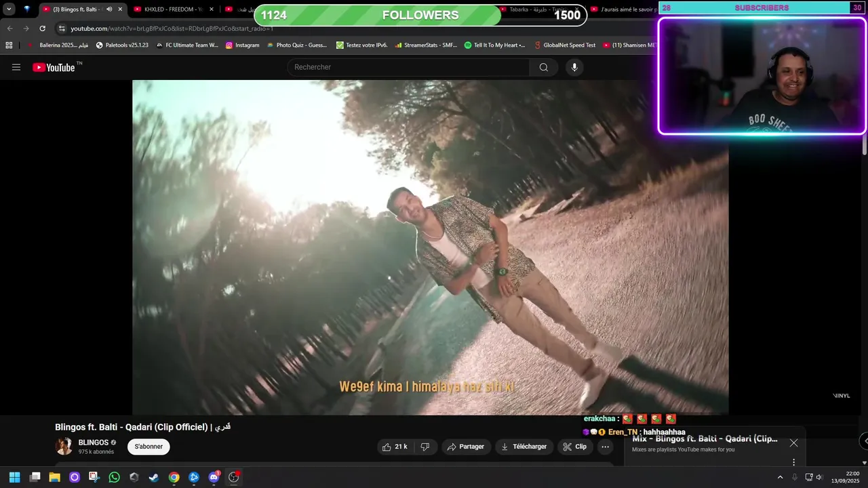Open network settings in the system tray
Screen dimensions: 868x488
tap(809, 477)
